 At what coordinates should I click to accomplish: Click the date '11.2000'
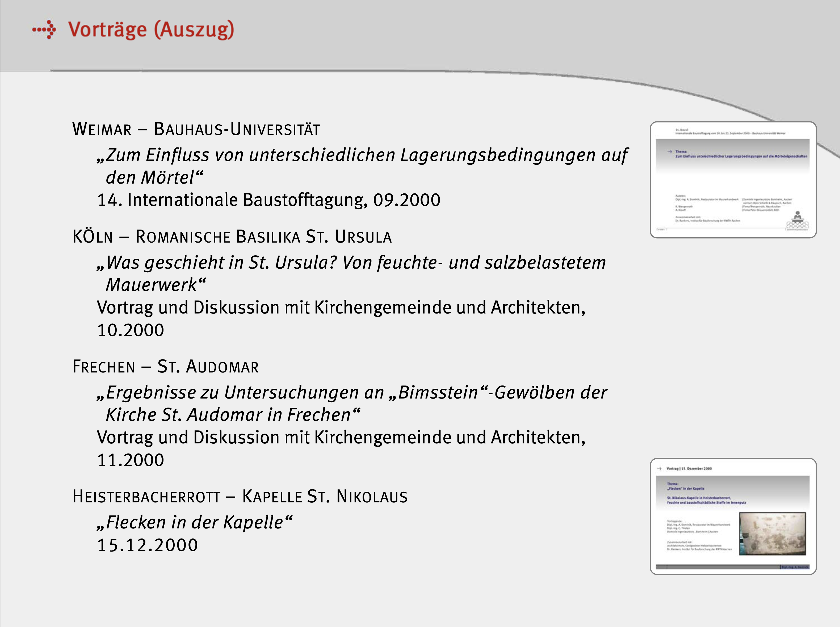(131, 460)
